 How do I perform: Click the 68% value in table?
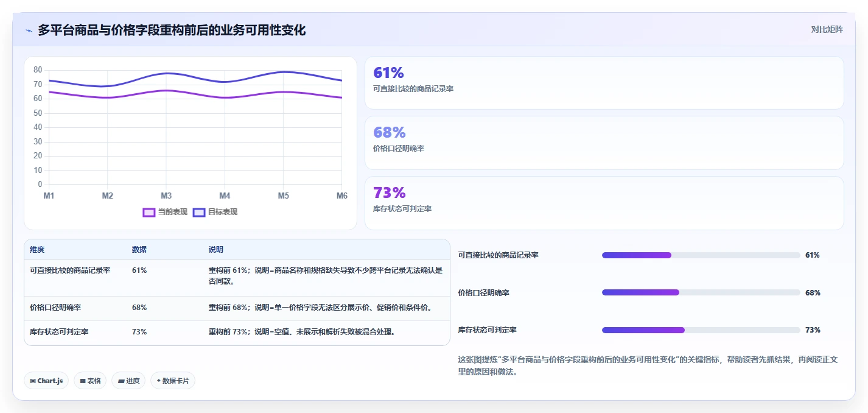139,308
